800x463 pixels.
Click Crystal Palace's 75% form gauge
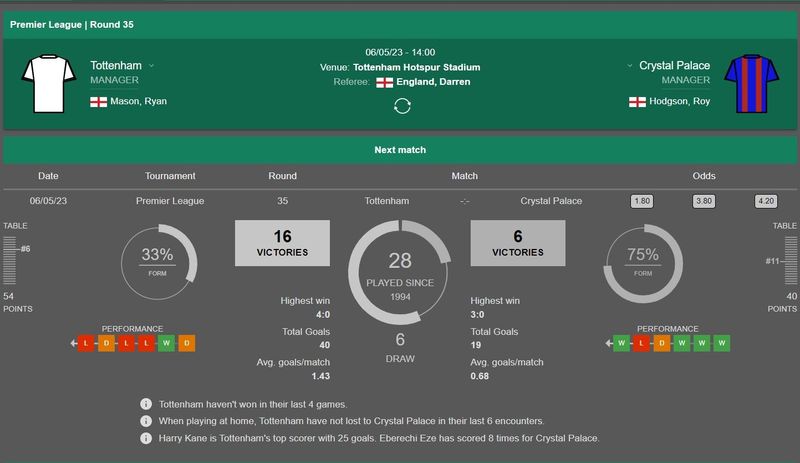click(x=643, y=262)
